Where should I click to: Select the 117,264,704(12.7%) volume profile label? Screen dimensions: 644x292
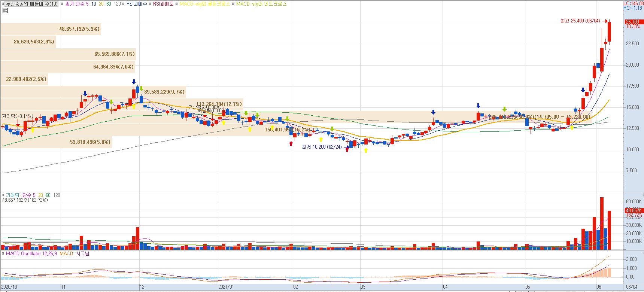click(219, 104)
